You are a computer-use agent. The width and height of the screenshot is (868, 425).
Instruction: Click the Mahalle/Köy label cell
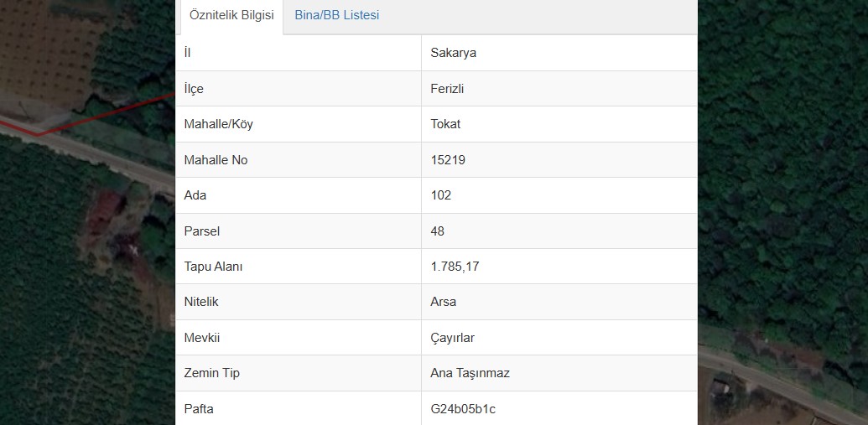coord(299,124)
